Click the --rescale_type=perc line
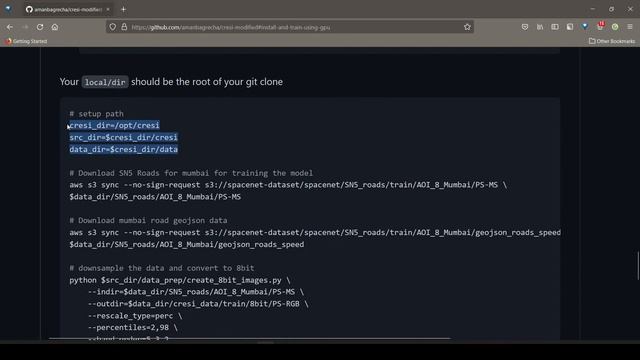Image resolution: width=640 pixels, height=360 pixels. click(135, 316)
